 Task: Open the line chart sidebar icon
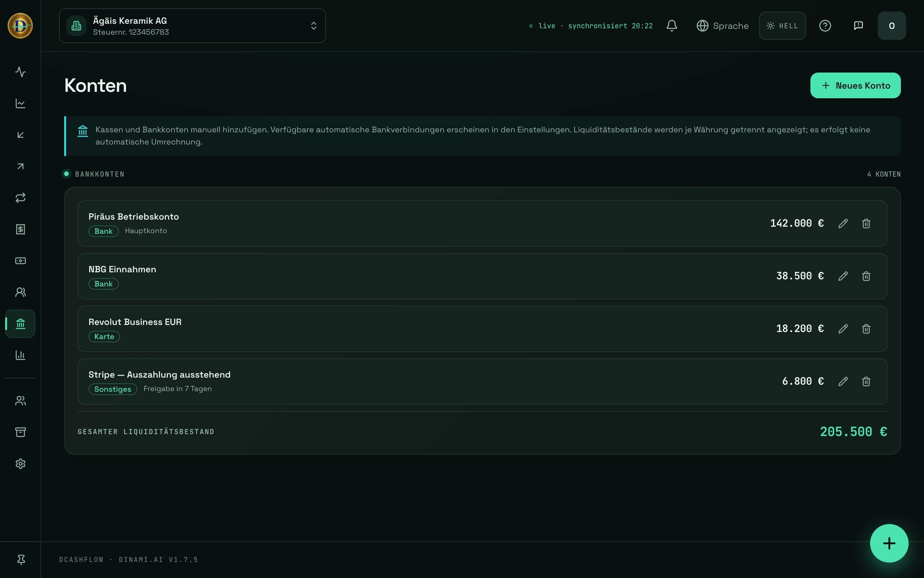click(20, 103)
